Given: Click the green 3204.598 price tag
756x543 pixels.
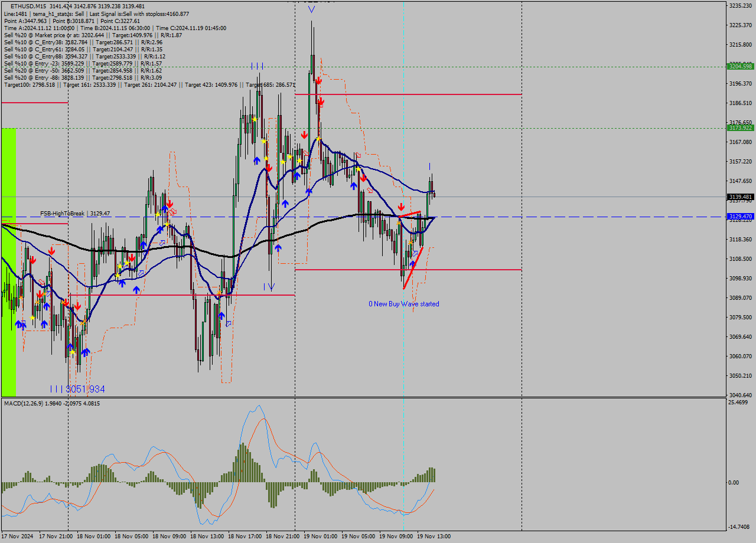Looking at the screenshot, I should (x=741, y=67).
